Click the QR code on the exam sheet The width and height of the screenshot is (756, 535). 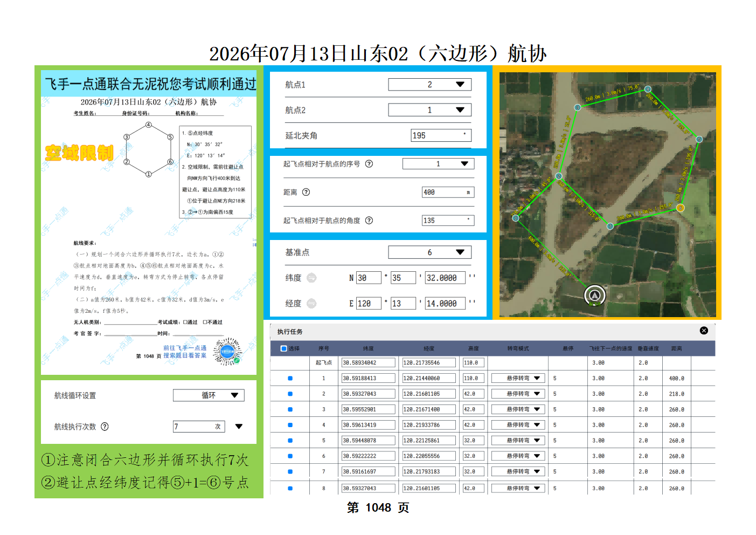point(227,352)
